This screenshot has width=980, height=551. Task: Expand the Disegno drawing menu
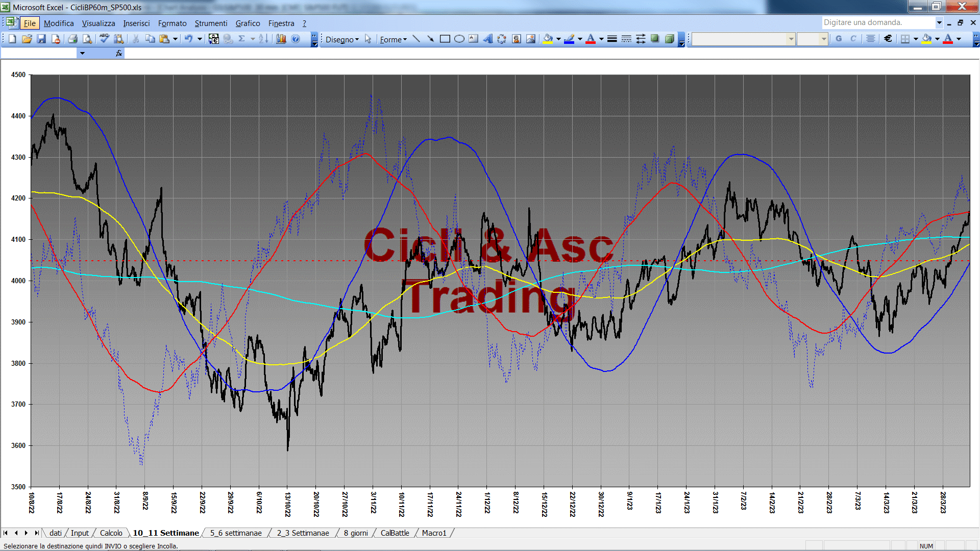(342, 39)
